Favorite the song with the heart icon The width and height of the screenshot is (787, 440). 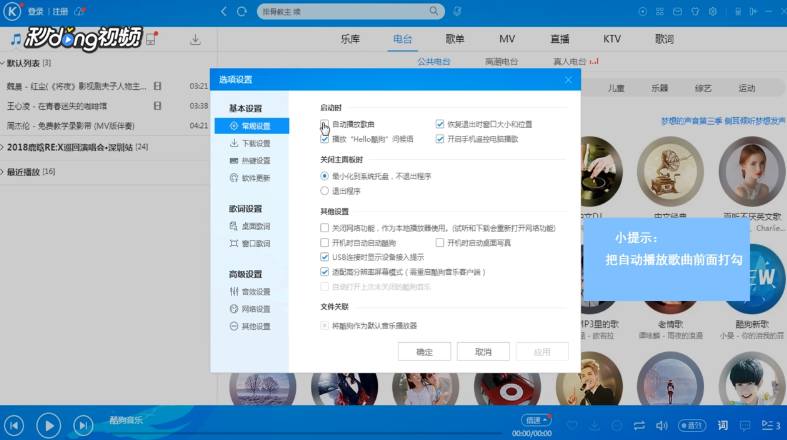(572, 425)
